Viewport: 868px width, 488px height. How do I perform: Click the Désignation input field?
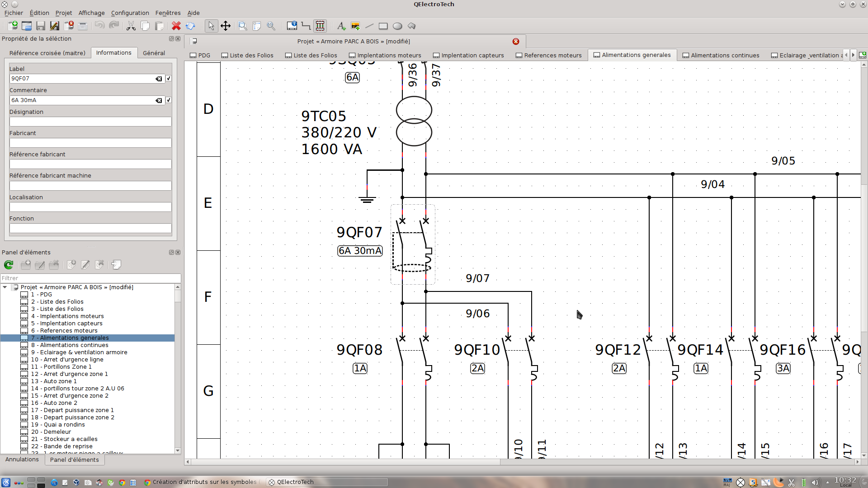coord(90,122)
